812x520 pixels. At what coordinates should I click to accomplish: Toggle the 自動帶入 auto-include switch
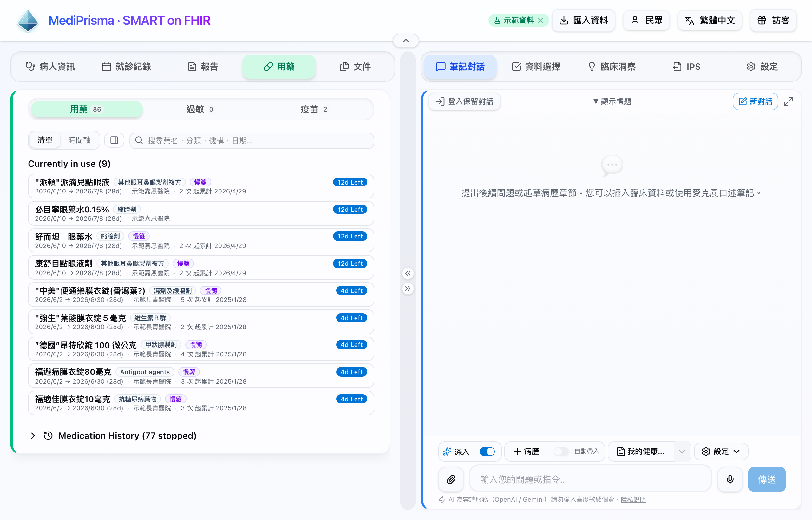[x=561, y=452]
